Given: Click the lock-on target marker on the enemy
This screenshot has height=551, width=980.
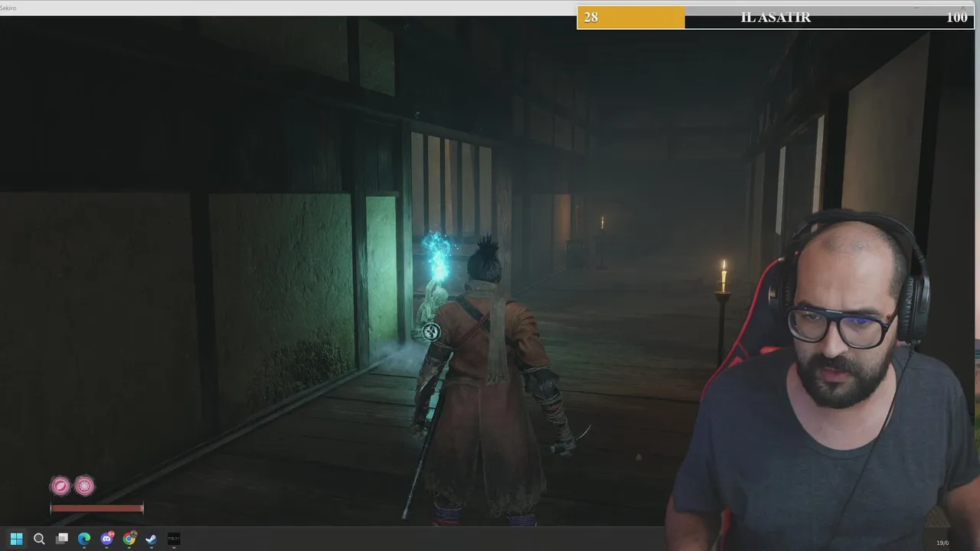Looking at the screenshot, I should (430, 331).
